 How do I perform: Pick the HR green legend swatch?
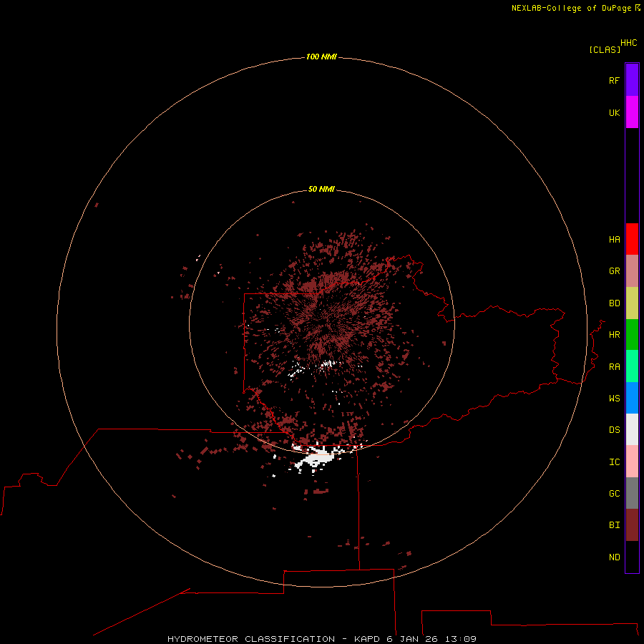632,335
